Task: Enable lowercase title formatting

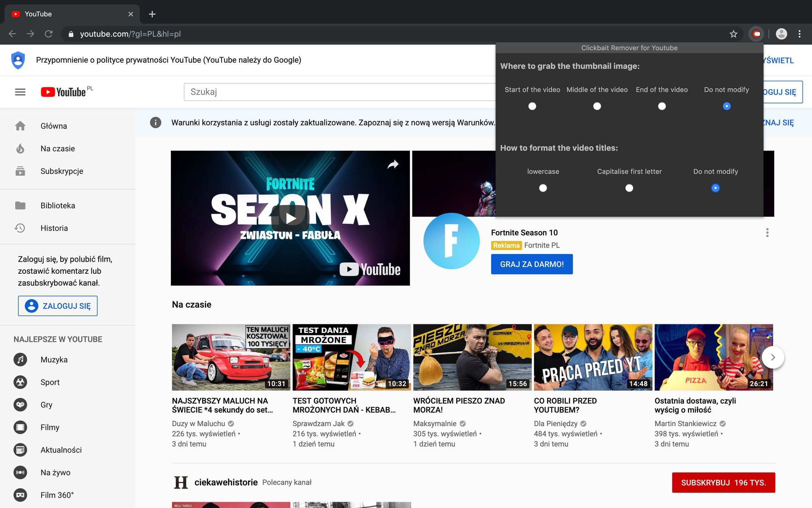Action: point(543,188)
